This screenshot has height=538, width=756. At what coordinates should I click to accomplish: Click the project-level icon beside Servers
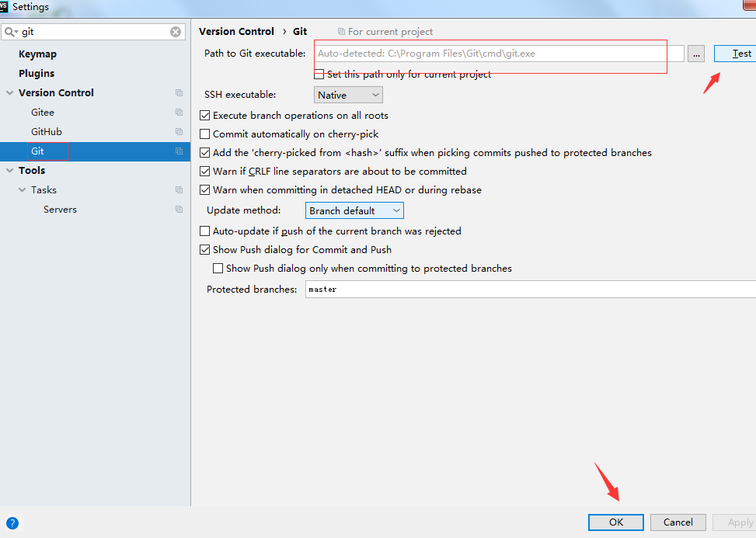[x=179, y=209]
